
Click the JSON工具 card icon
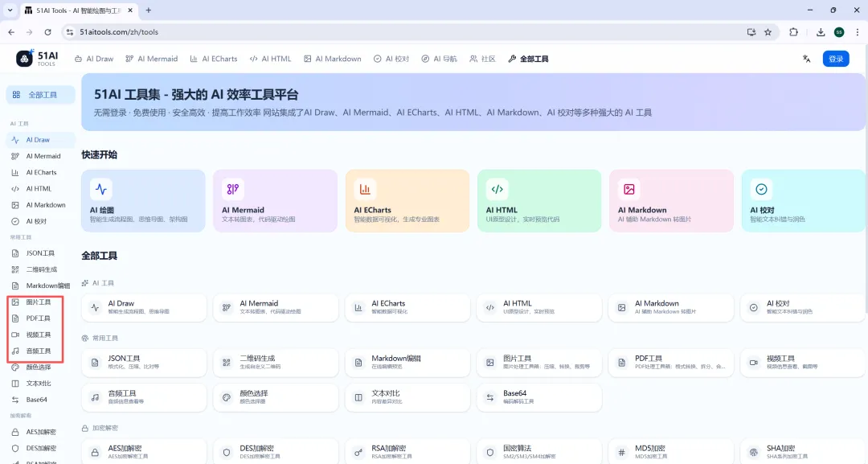click(95, 363)
